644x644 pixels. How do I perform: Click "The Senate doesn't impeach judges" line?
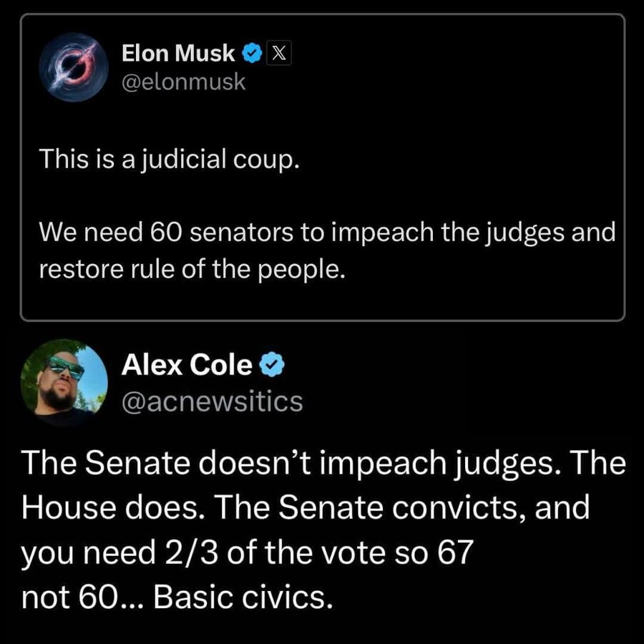coord(323,465)
